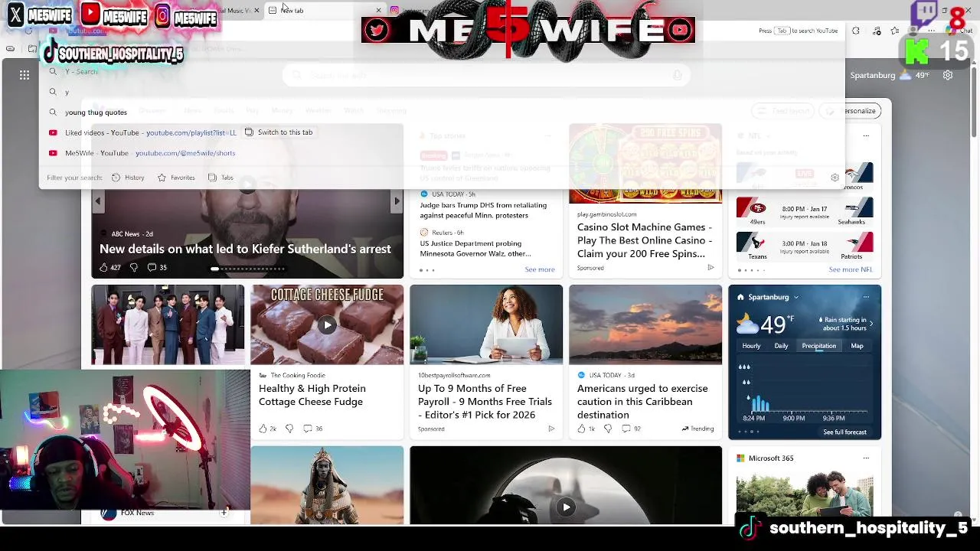Open the Casino Slot Machine Games ad
The width and height of the screenshot is (980, 551).
coord(645,240)
